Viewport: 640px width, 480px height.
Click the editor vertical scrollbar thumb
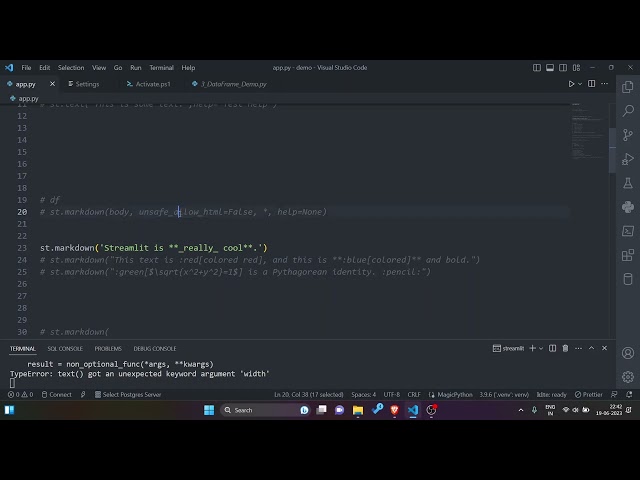(612, 150)
